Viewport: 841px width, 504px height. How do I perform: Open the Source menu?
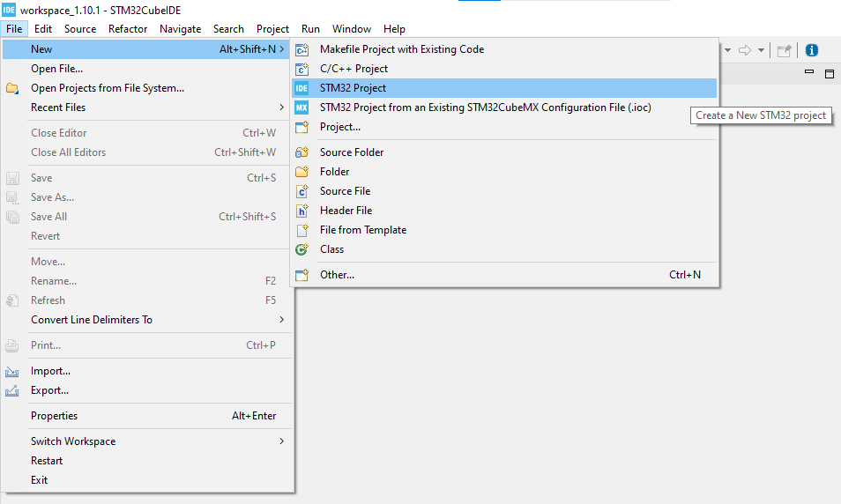(x=80, y=29)
